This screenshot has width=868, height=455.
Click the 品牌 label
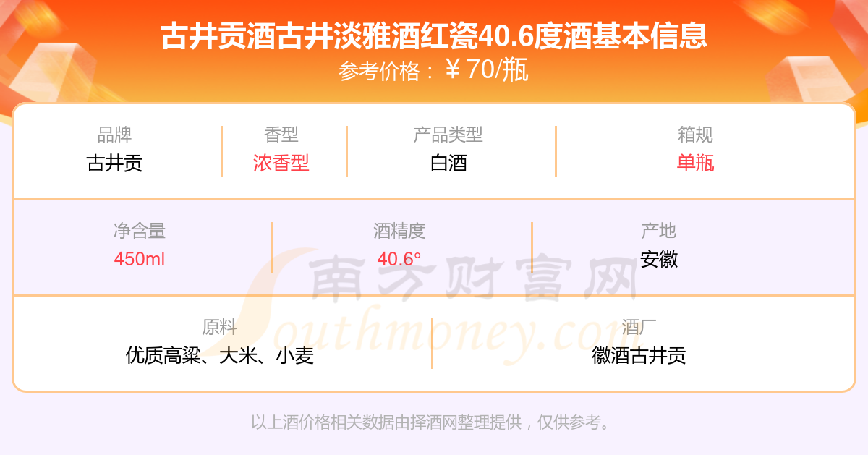pyautogui.click(x=114, y=135)
